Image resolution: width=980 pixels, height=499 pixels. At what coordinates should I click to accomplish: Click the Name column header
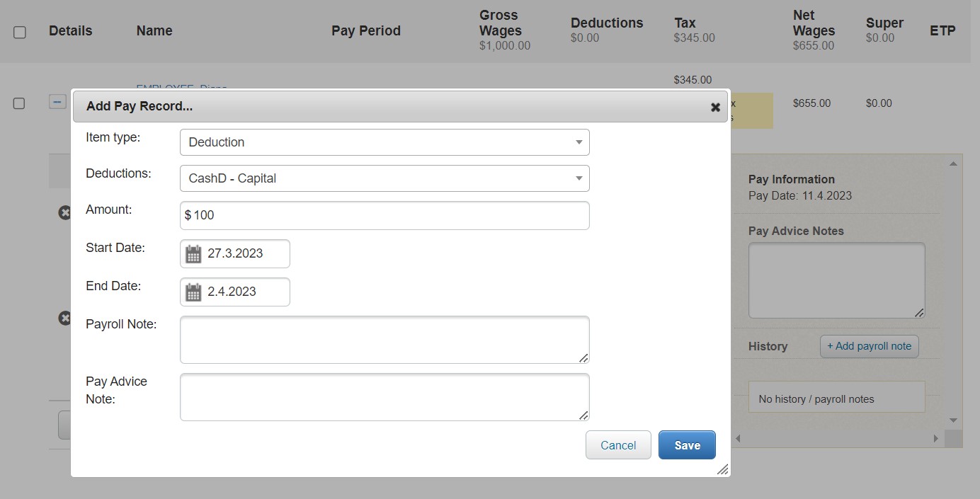click(x=154, y=30)
